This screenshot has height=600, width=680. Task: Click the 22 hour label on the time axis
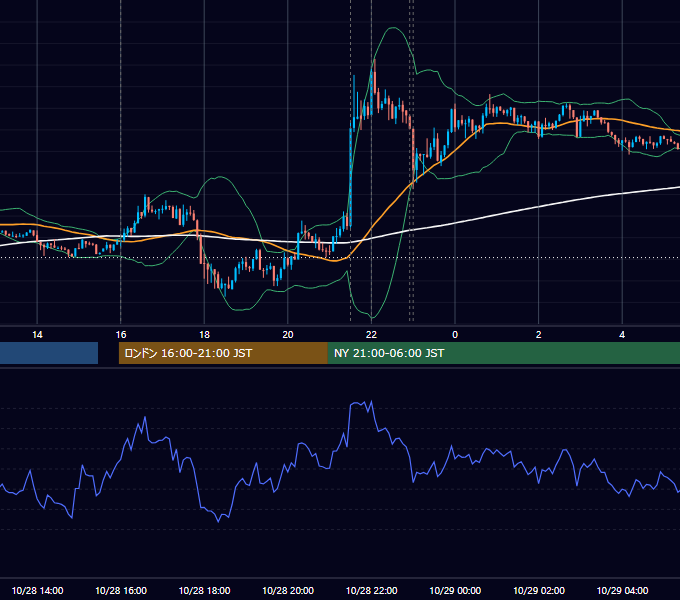click(371, 335)
